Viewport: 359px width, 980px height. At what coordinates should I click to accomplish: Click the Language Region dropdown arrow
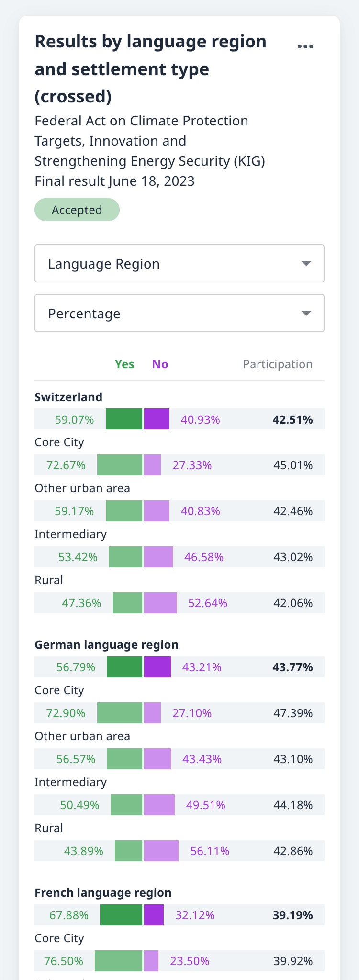tap(306, 264)
